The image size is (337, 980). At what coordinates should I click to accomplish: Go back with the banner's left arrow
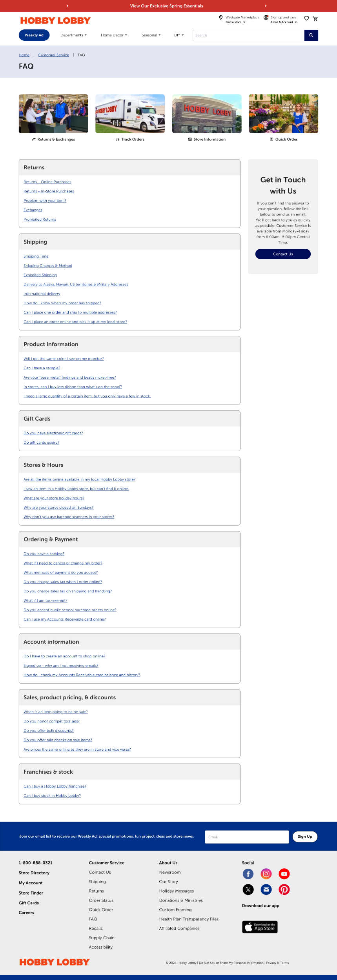[x=67, y=6]
